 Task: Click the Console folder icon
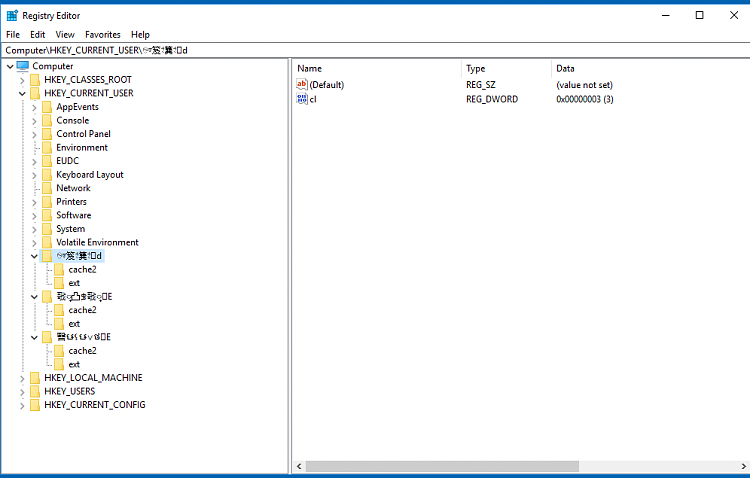pos(46,120)
